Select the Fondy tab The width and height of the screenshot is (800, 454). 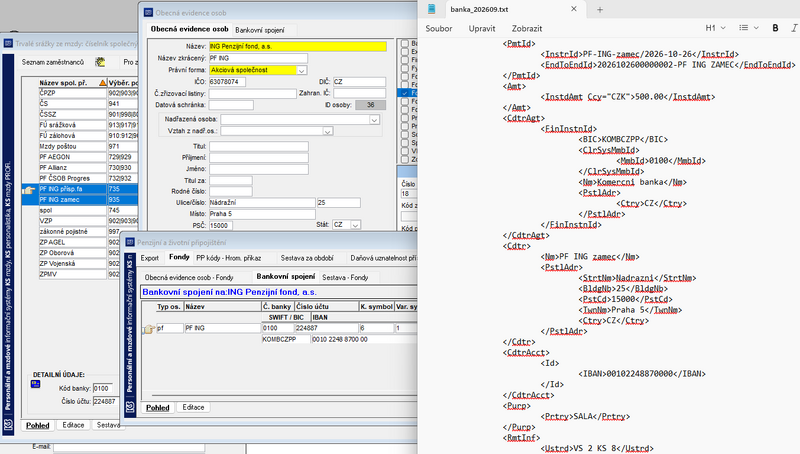click(x=179, y=257)
